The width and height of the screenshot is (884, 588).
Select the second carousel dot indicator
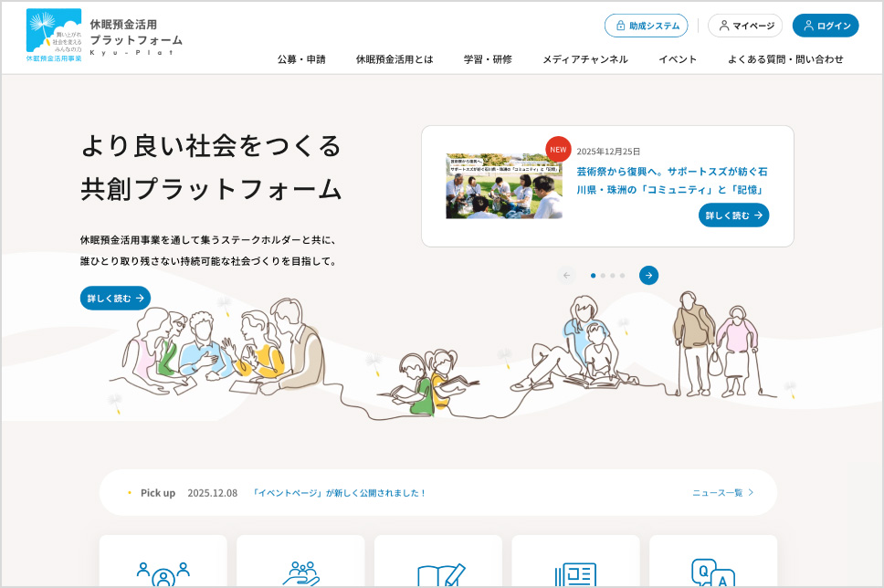coord(603,275)
